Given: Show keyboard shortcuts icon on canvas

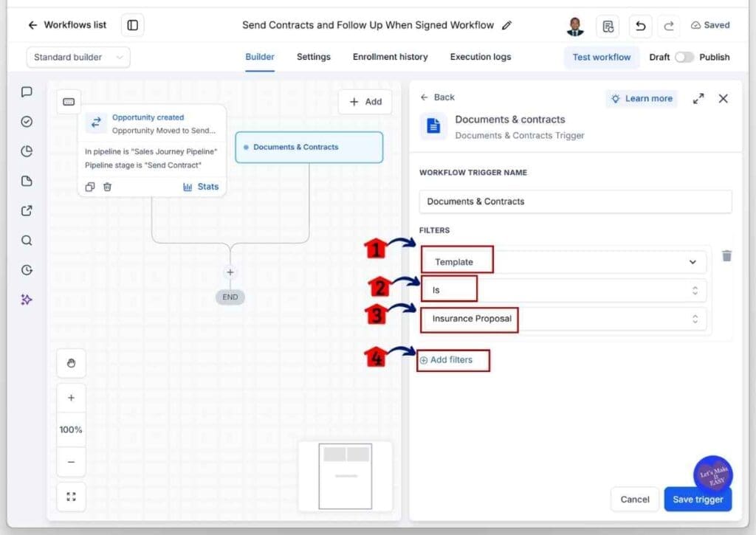Looking at the screenshot, I should click(69, 102).
